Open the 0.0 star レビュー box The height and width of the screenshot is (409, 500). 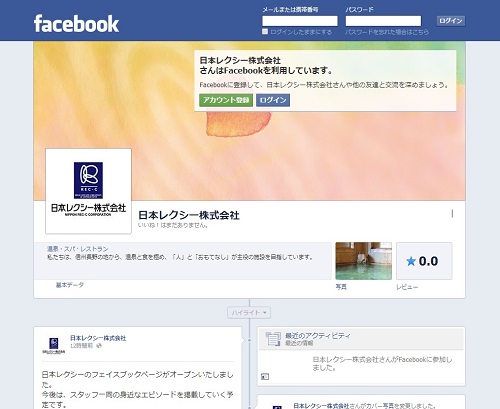coord(424,261)
